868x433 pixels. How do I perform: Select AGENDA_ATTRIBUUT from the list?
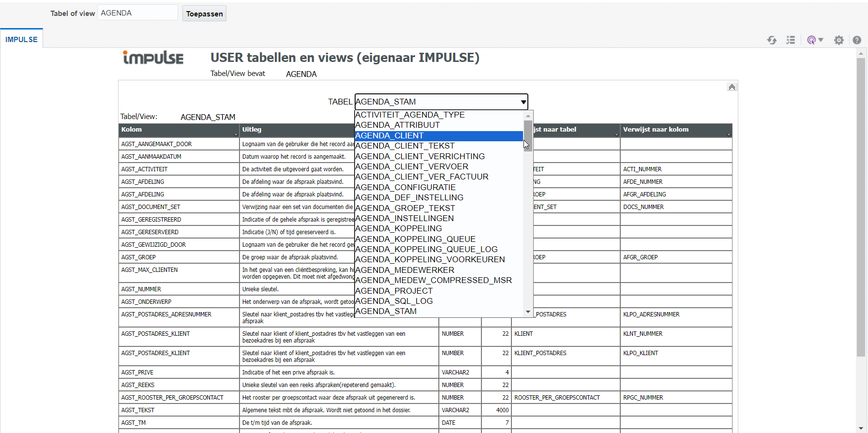[439, 125]
